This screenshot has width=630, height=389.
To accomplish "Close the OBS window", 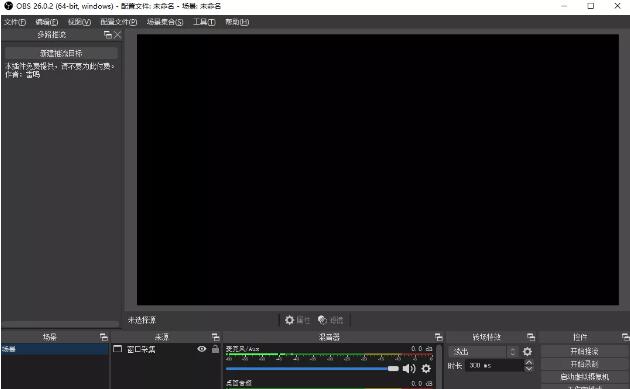I will pyautogui.click(x=618, y=6).
